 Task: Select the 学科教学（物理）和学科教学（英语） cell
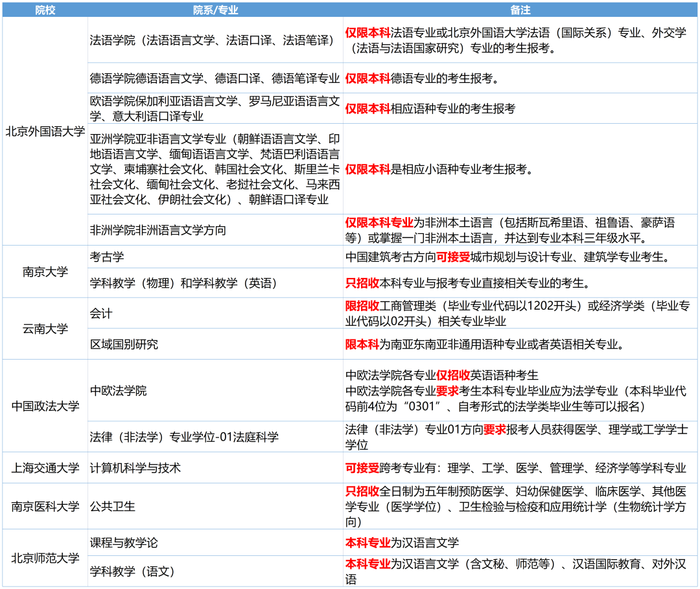(215, 283)
